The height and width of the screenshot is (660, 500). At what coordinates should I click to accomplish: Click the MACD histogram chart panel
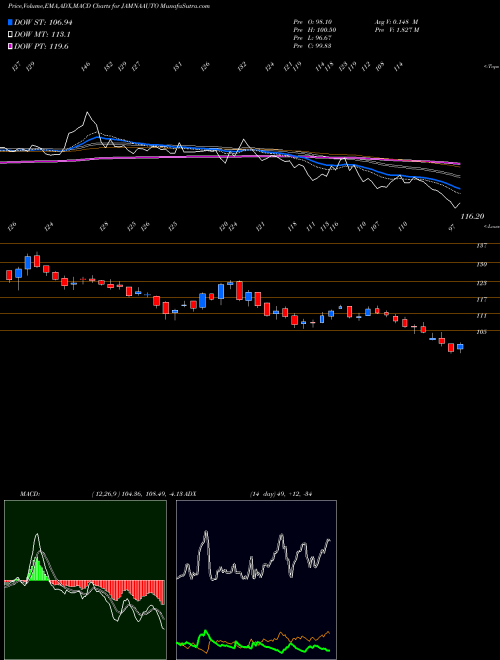pyautogui.click(x=85, y=580)
